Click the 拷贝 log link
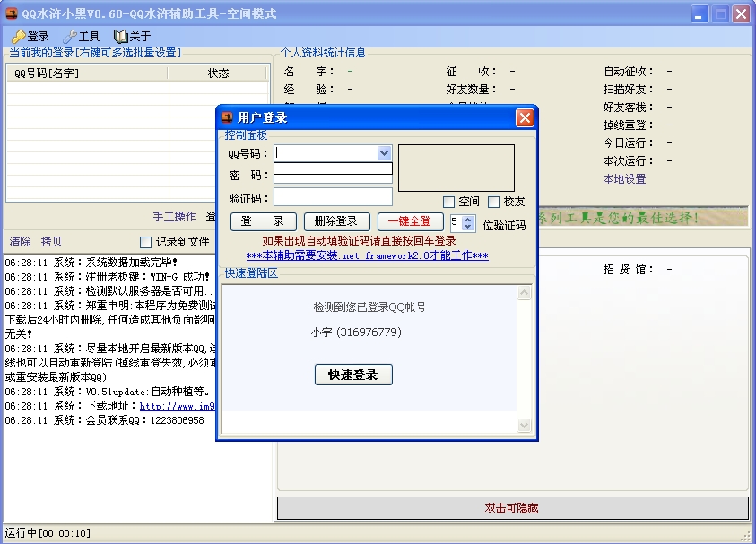756x544 pixels. coord(51,241)
